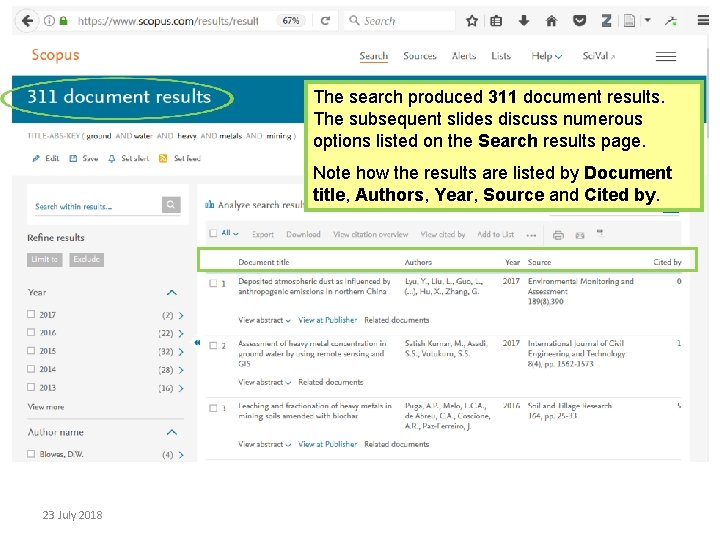Expand the 2016 filter arrow

[181, 333]
